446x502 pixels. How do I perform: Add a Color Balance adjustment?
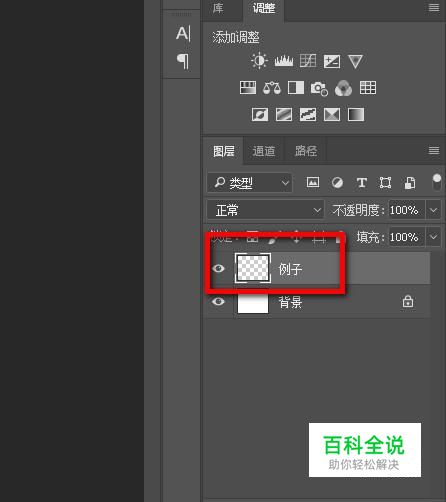[272, 88]
